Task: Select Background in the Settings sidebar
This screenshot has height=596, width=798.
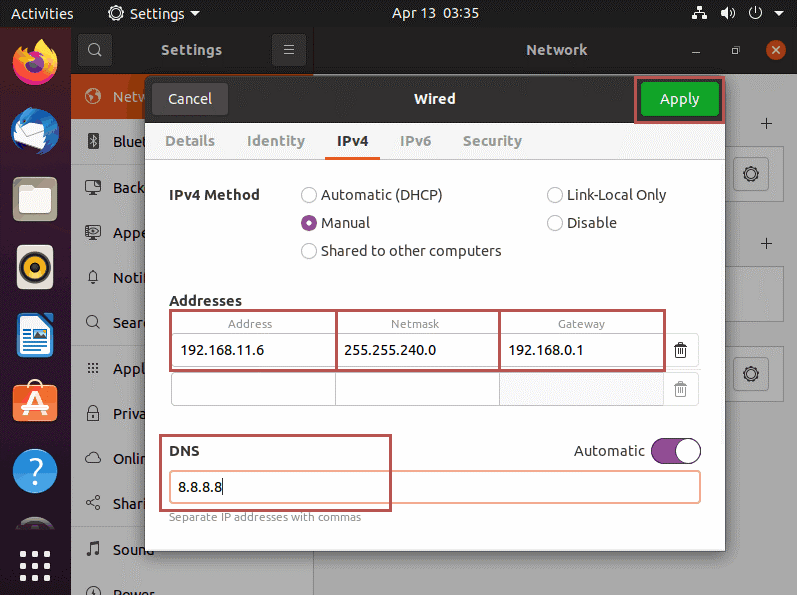Action: [x=108, y=188]
